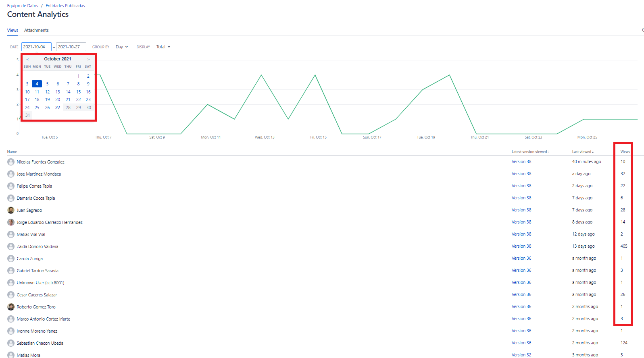Open Version 32 link for Matias Mora

(521, 355)
